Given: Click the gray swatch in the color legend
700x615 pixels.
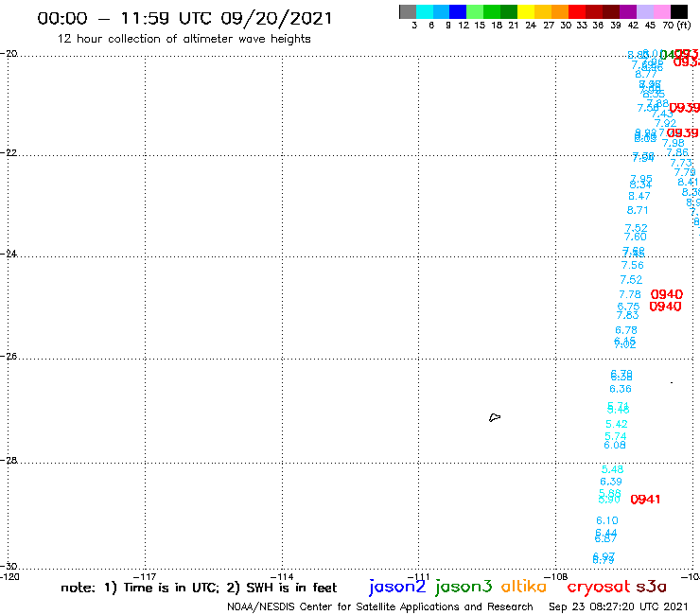Looking at the screenshot, I should tap(408, 11).
